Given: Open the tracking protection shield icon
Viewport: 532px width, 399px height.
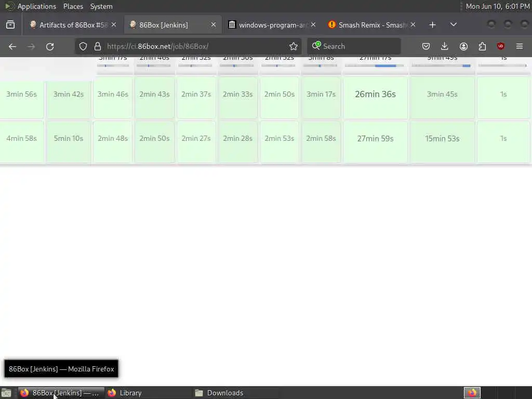Looking at the screenshot, I should 83,46.
